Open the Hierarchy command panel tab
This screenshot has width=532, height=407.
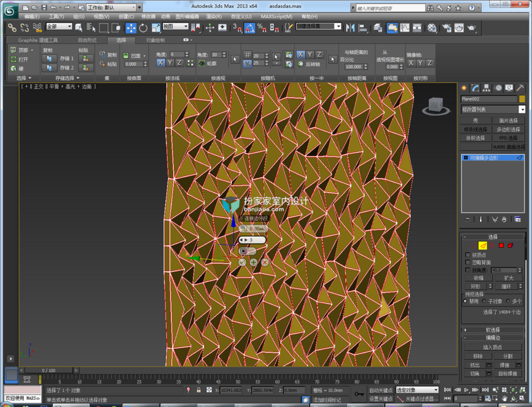pos(486,88)
